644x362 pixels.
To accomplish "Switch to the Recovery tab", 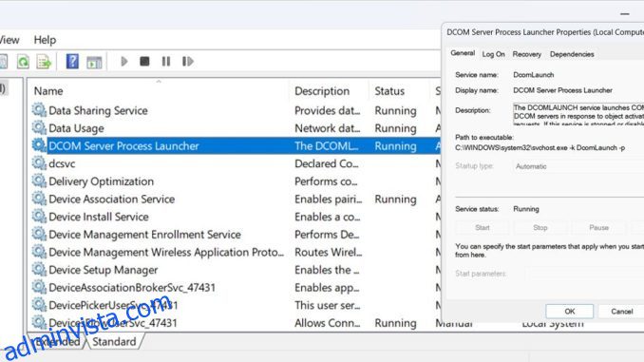I will (526, 54).
